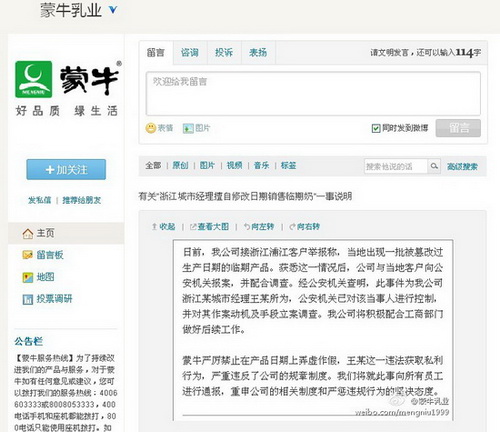Click the 加关注 follow button

coord(66,170)
